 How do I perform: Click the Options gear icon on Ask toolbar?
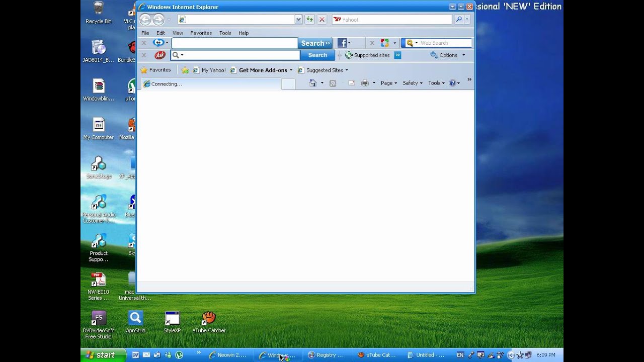pyautogui.click(x=434, y=55)
